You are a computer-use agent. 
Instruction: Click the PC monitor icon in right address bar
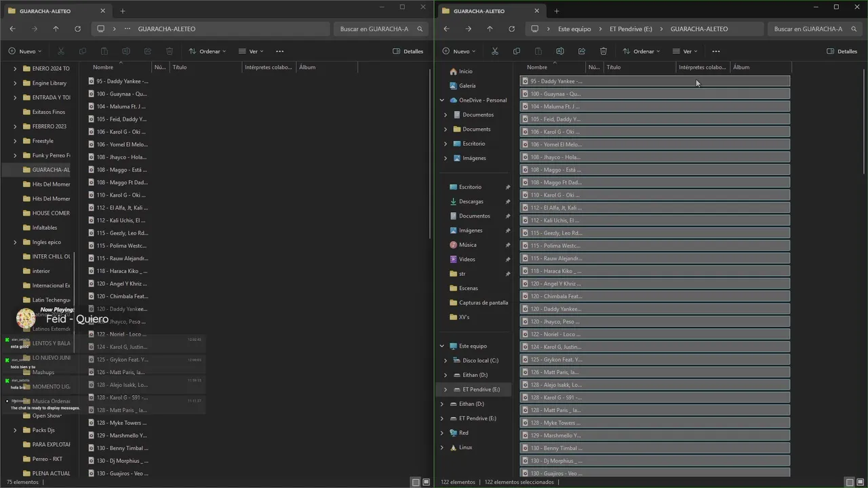coord(534,28)
